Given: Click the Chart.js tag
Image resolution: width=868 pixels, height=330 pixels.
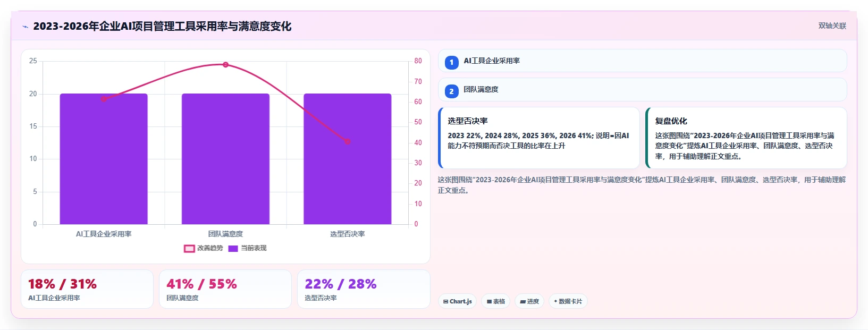Looking at the screenshot, I should 457,301.
